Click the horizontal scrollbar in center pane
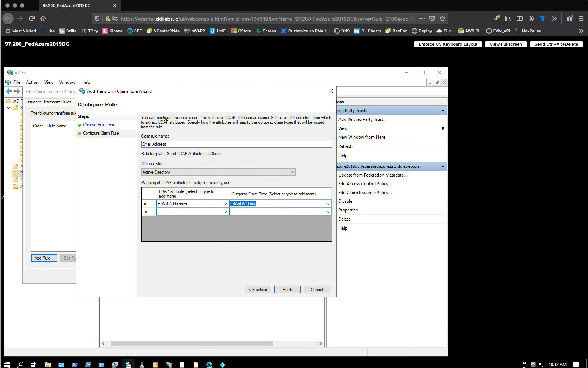The image size is (588, 368). [x=192, y=343]
